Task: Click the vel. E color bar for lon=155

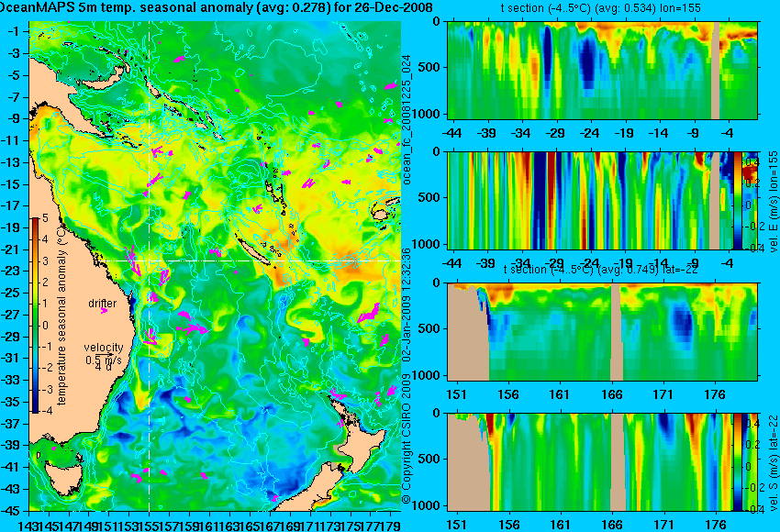Action: click(738, 200)
